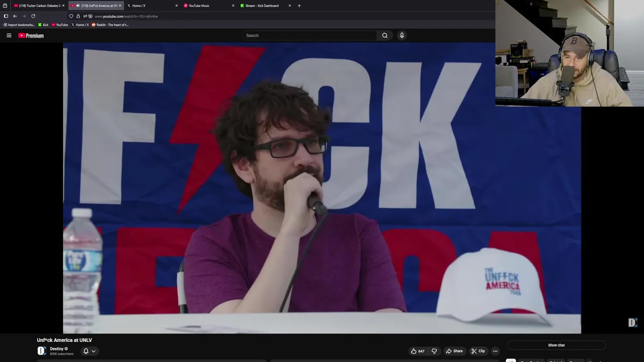Open the tab list icon at top-left

point(5,6)
